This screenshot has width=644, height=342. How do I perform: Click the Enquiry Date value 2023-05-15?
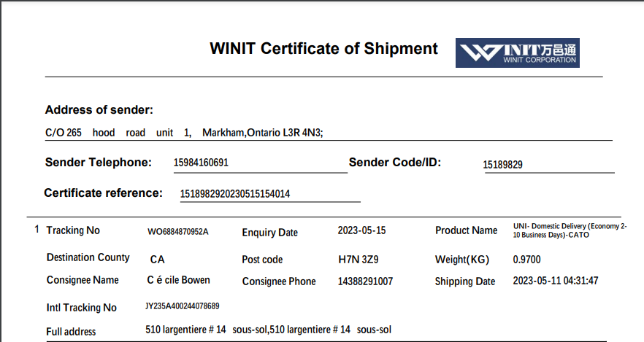(361, 230)
